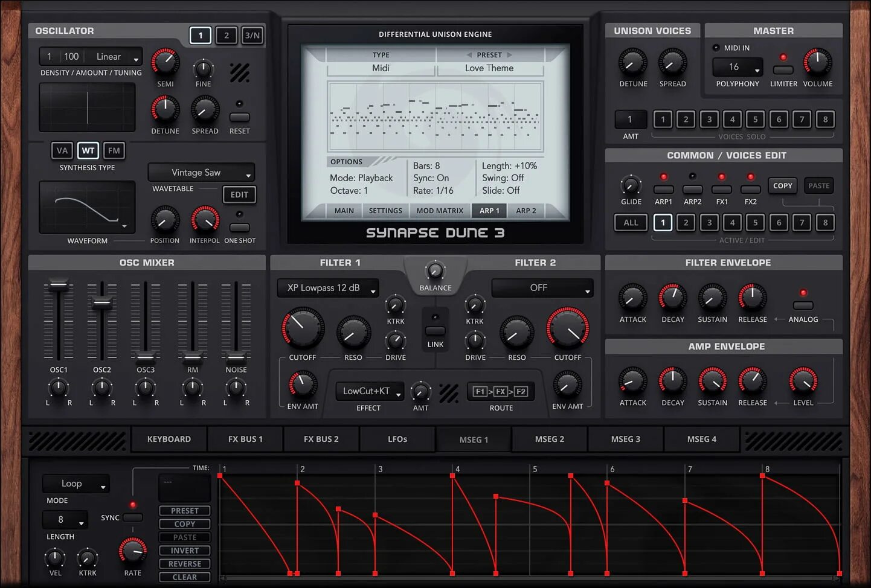
Task: Open the waveform display dropdown arrow
Action: [x=124, y=226]
